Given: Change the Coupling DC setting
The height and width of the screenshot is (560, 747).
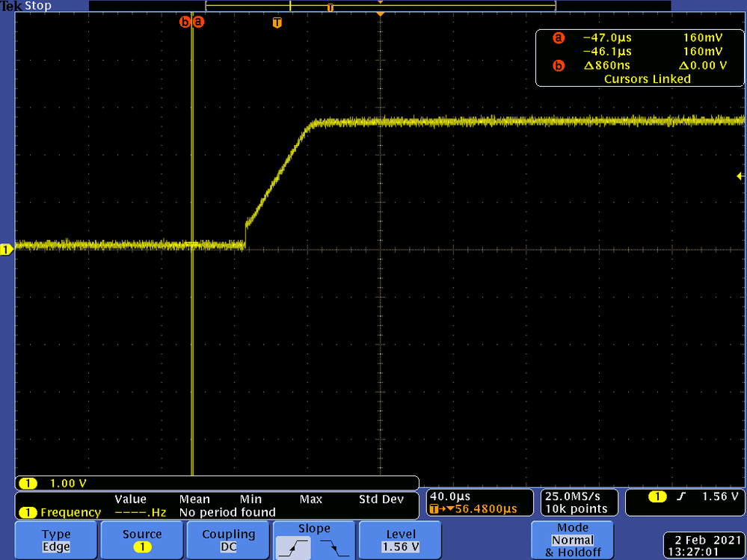Looking at the screenshot, I should 228,540.
